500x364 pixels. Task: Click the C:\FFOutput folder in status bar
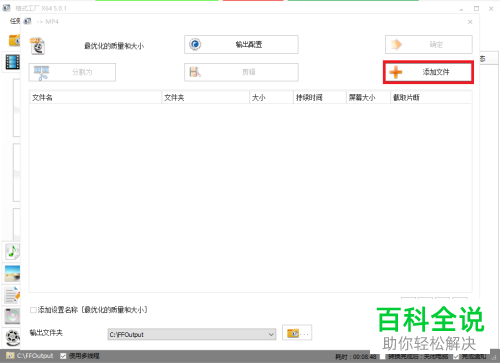coord(29,356)
